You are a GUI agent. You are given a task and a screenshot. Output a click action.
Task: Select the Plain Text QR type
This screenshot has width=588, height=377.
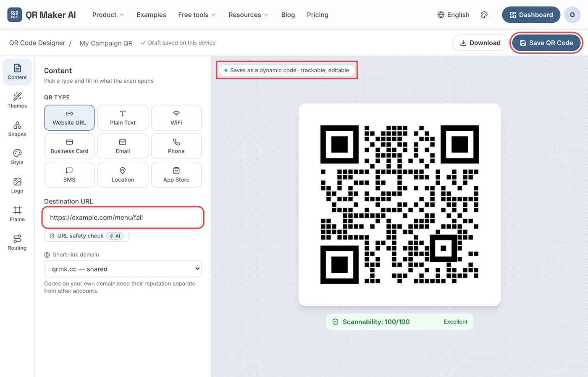pyautogui.click(x=123, y=118)
